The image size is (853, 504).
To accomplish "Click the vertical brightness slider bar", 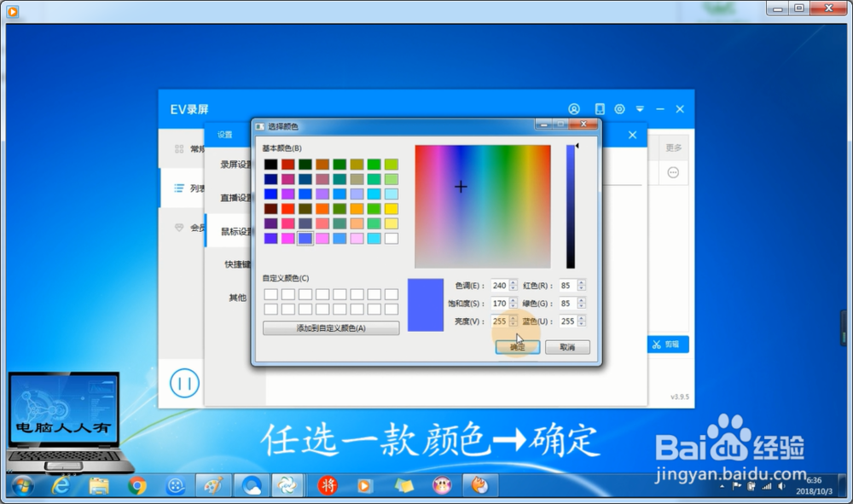I will (x=570, y=206).
